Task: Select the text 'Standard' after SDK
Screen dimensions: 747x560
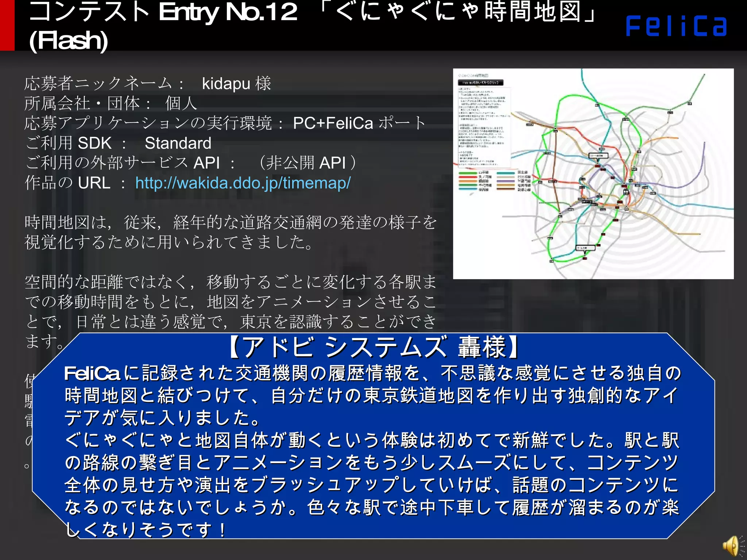Action: tap(178, 143)
